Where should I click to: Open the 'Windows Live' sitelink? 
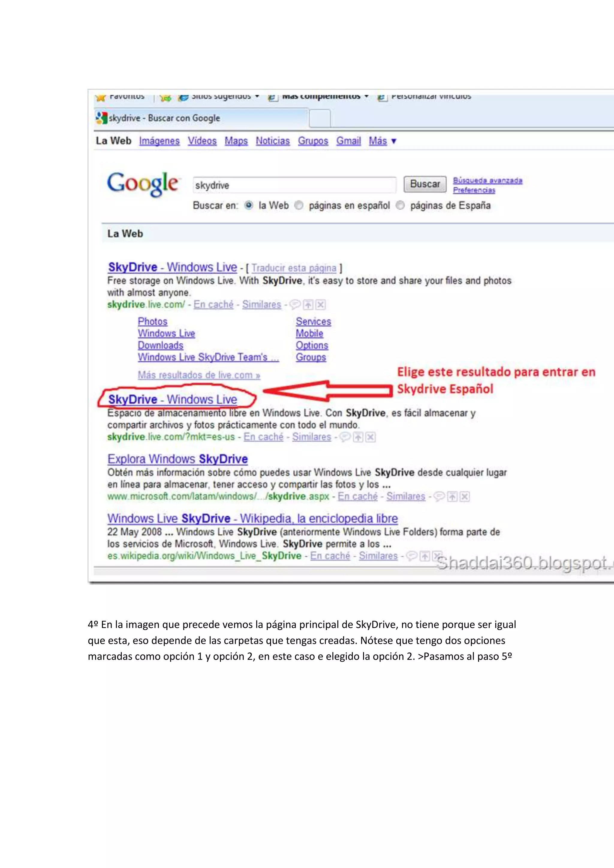[166, 333]
